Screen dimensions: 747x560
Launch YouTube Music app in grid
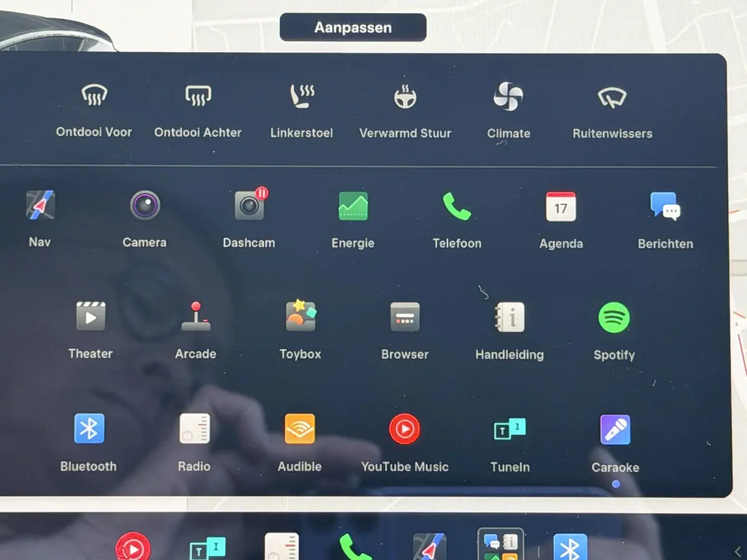(405, 429)
